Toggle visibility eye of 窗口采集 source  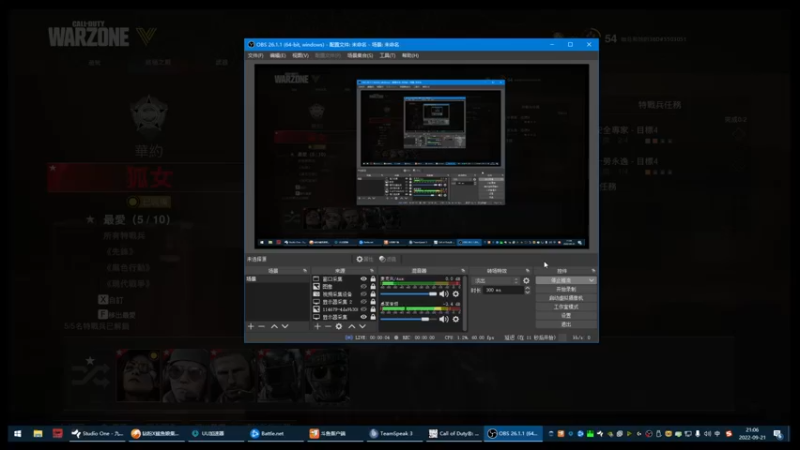[364, 279]
